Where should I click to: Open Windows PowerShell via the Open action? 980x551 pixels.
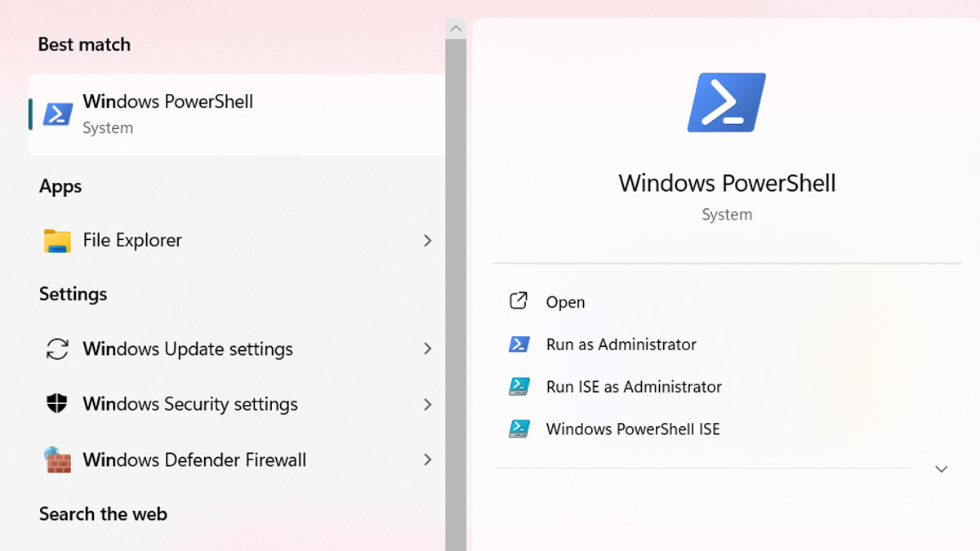tap(565, 302)
